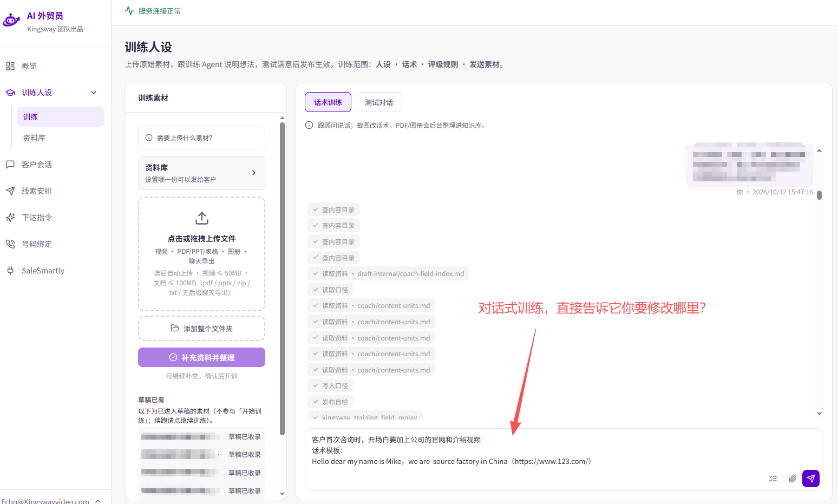Screen dimensions: 838x504
Task: Open the 概览 overview page
Action: [x=29, y=66]
